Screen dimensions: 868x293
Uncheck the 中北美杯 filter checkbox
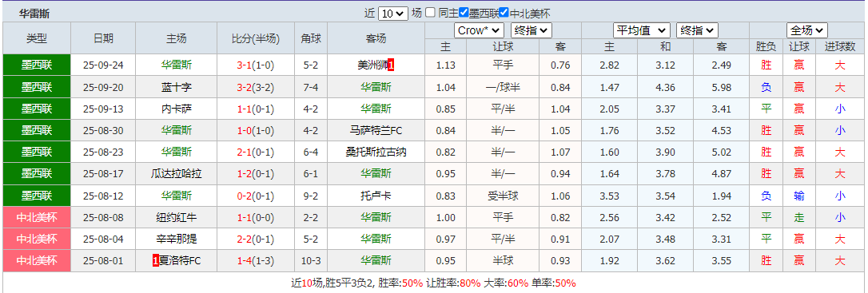(x=504, y=13)
